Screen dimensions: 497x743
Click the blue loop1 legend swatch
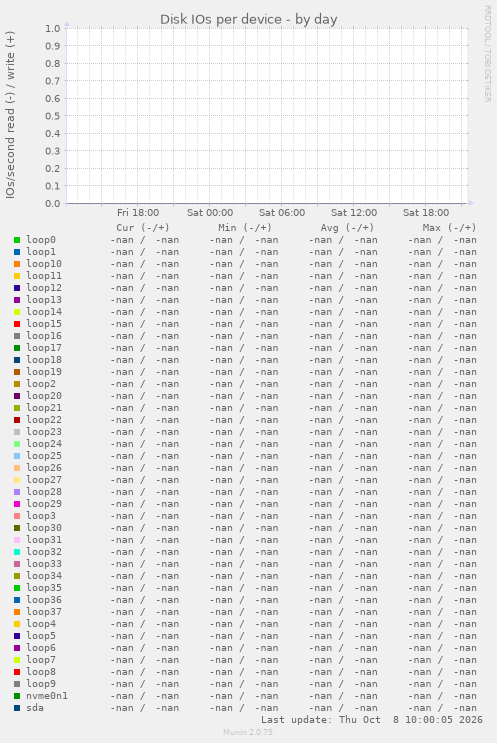pos(17,252)
